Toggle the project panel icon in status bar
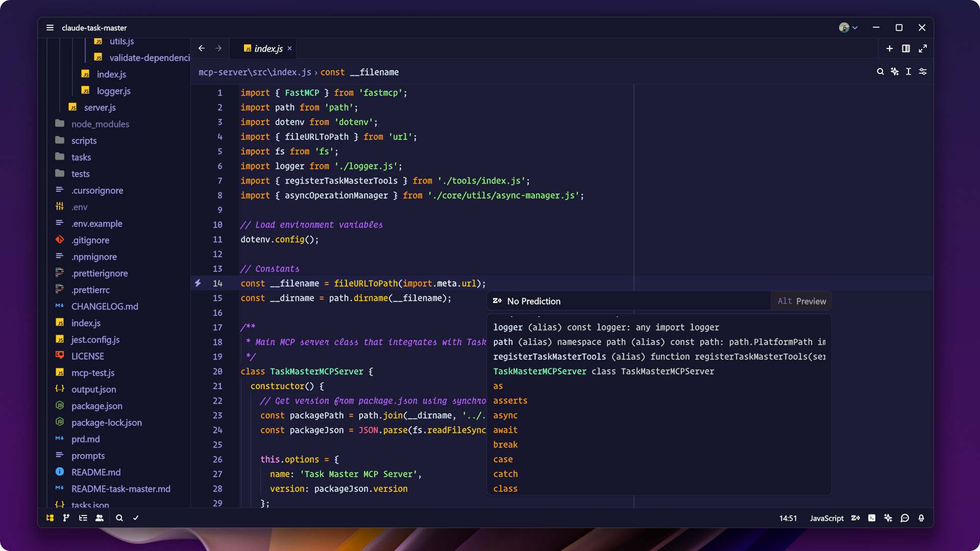 pos(50,518)
